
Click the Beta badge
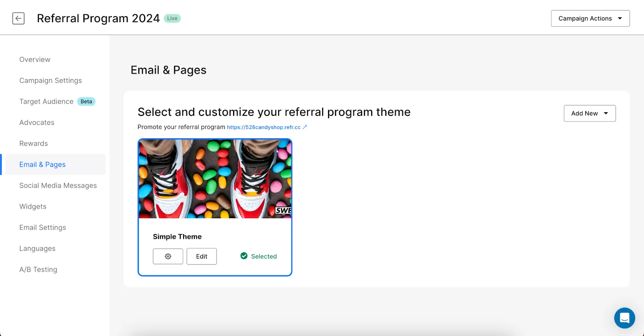coord(86,101)
